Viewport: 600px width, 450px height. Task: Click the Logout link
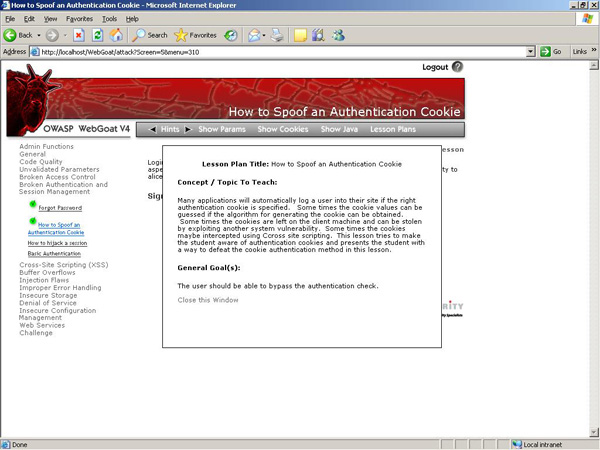[x=435, y=67]
